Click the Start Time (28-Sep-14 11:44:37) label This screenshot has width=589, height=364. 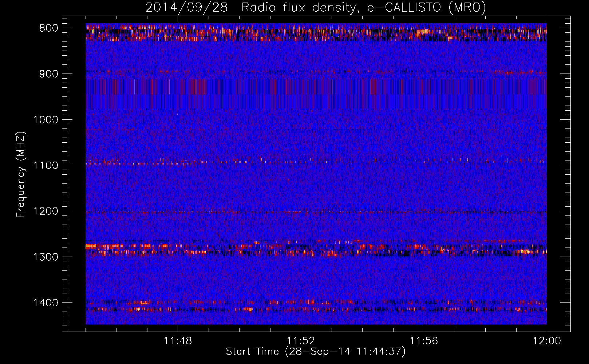[316, 352]
